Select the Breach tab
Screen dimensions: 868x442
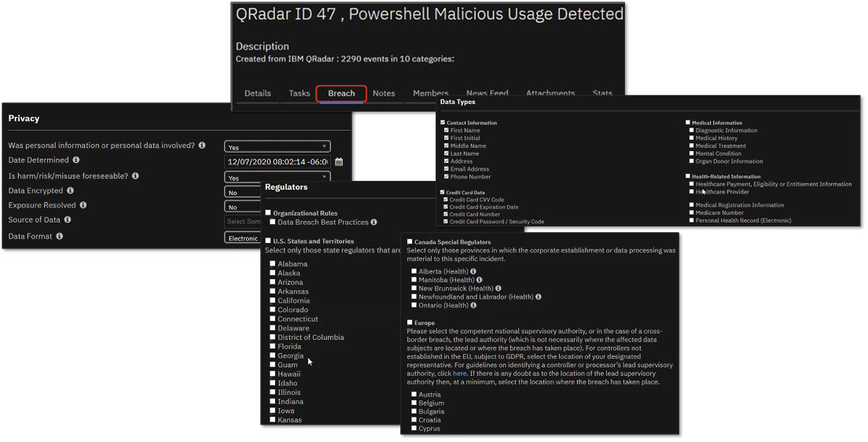[341, 93]
